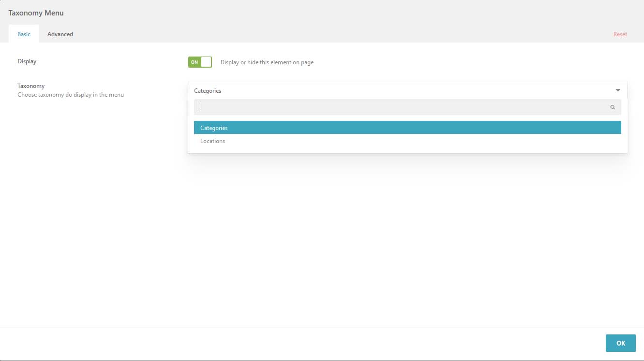The image size is (644, 361).
Task: Click the taxonomy search input field
Action: tap(407, 107)
